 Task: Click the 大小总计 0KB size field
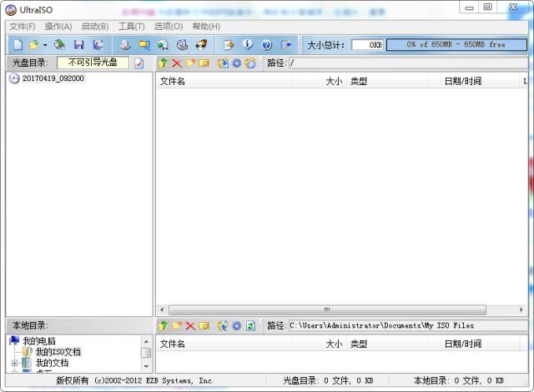(367, 44)
